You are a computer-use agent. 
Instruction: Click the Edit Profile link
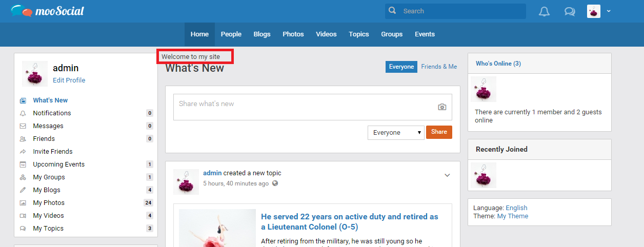point(69,80)
